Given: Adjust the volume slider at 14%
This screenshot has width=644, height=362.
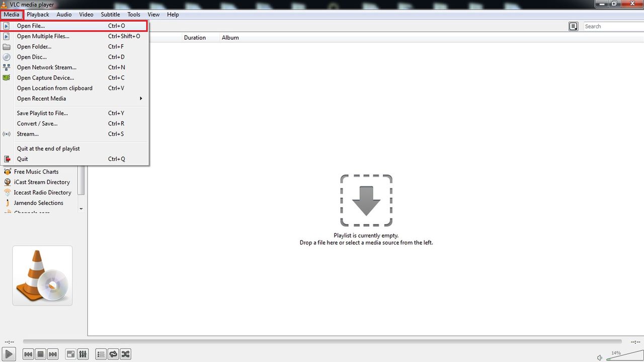Looking at the screenshot, I should click(x=624, y=355).
